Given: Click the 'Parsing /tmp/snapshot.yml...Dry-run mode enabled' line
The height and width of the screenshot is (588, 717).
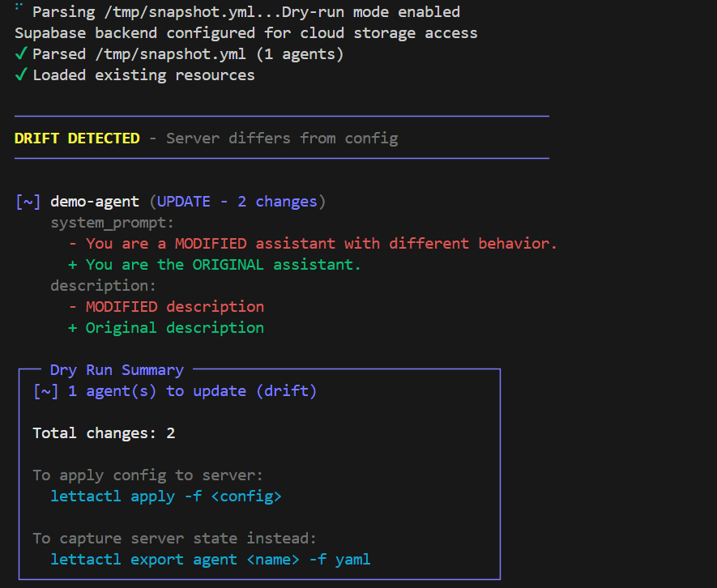Looking at the screenshot, I should [x=246, y=12].
